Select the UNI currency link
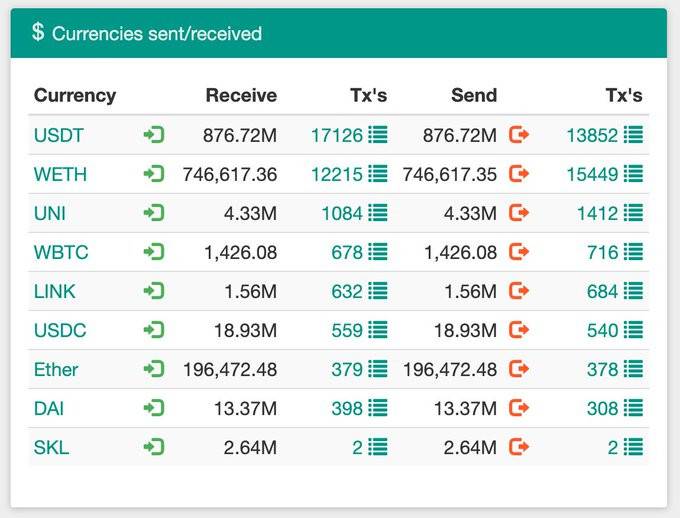The height and width of the screenshot is (518, 680). [x=50, y=213]
